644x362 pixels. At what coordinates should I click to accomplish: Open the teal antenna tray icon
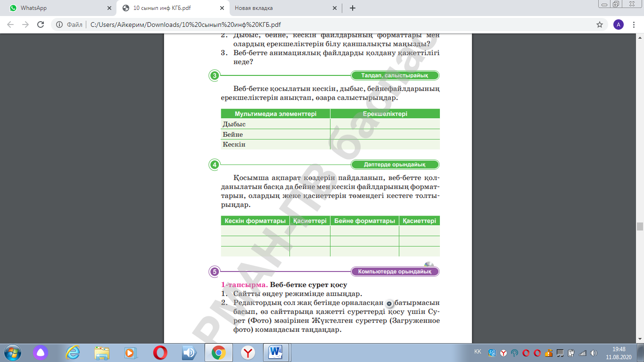[x=515, y=353]
